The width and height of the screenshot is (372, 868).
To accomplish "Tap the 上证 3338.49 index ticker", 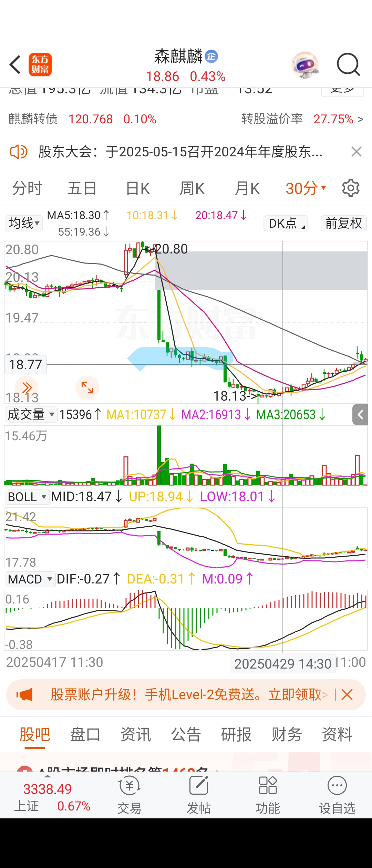I will point(52,797).
